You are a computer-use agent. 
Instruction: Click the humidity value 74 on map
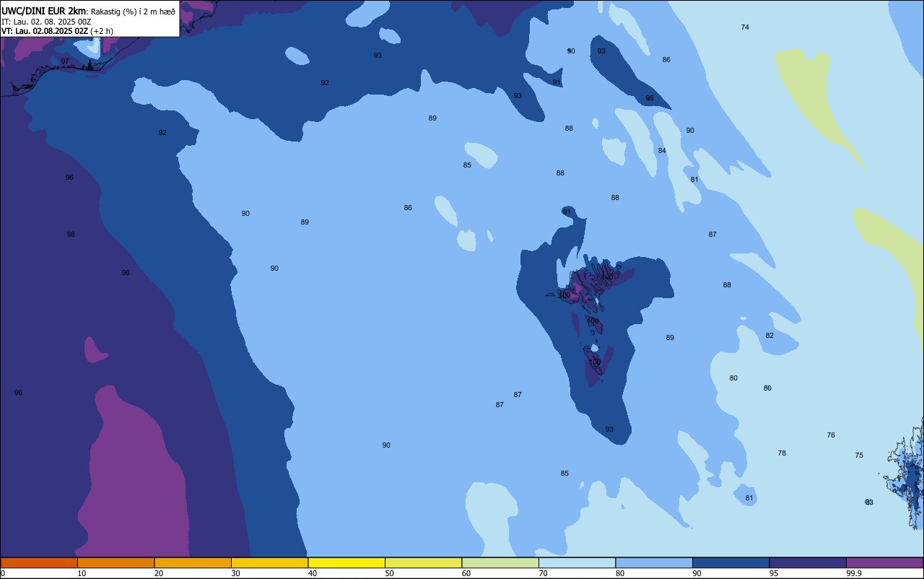745,27
